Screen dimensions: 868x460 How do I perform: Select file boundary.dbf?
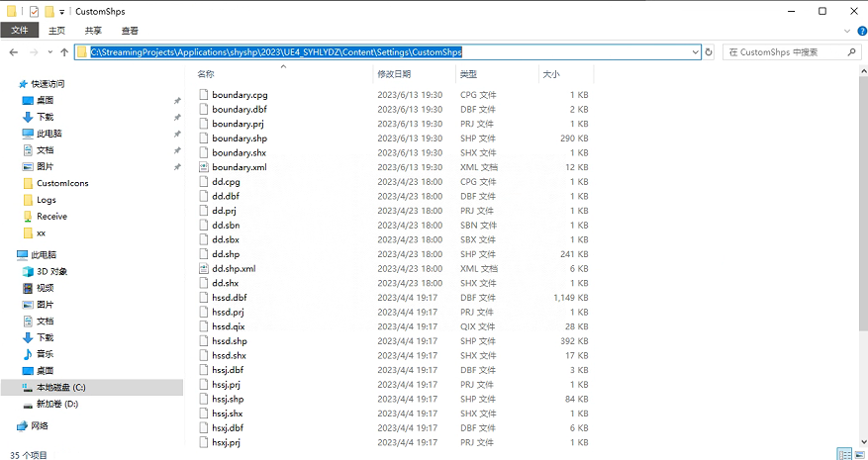click(x=240, y=110)
